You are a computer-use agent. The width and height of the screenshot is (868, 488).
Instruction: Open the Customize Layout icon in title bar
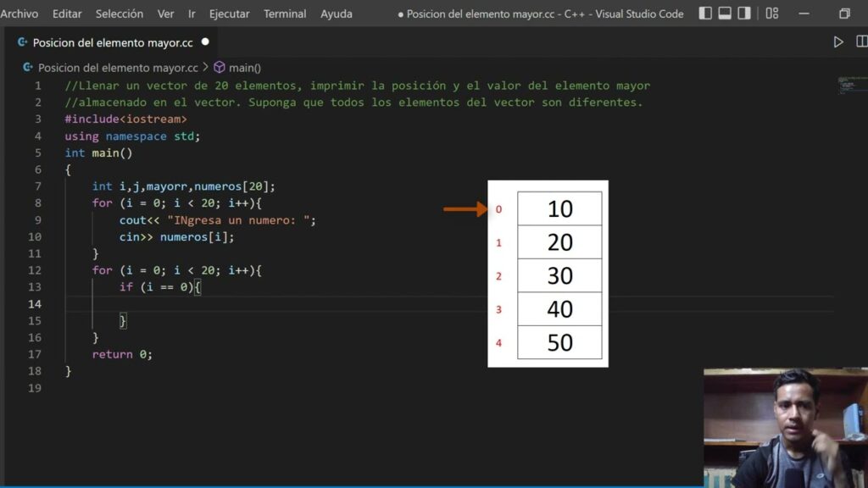(x=771, y=13)
